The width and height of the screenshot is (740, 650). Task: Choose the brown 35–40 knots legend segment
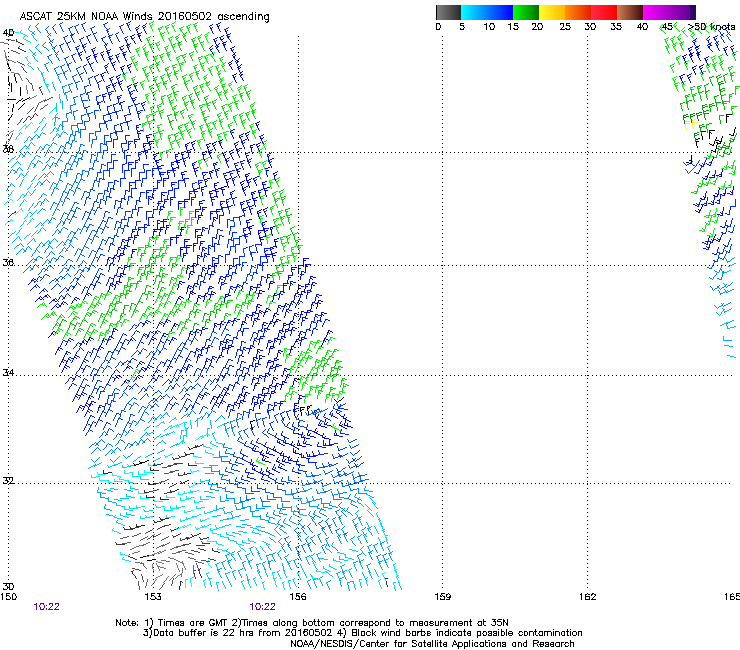[630, 12]
